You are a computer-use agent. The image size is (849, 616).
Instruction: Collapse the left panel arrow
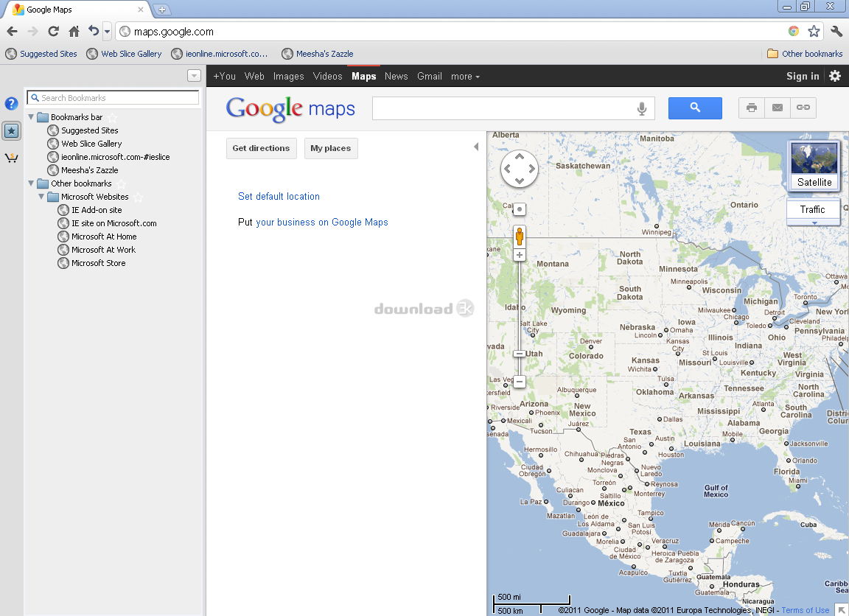tap(476, 147)
